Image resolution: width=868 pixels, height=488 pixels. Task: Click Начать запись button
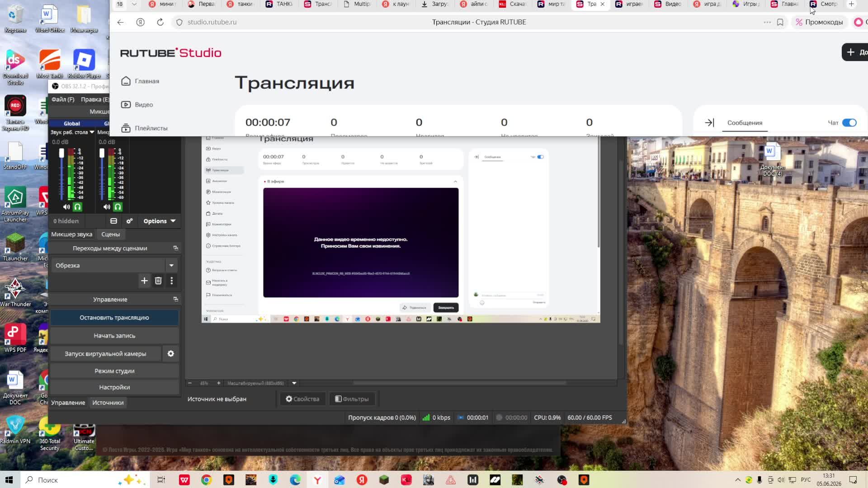[114, 336]
